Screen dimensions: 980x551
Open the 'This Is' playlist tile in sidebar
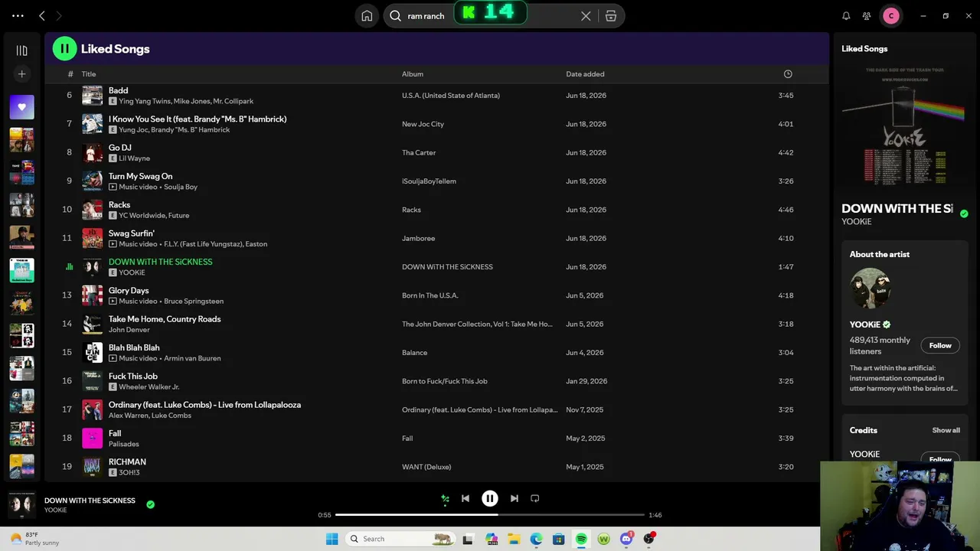tap(21, 270)
